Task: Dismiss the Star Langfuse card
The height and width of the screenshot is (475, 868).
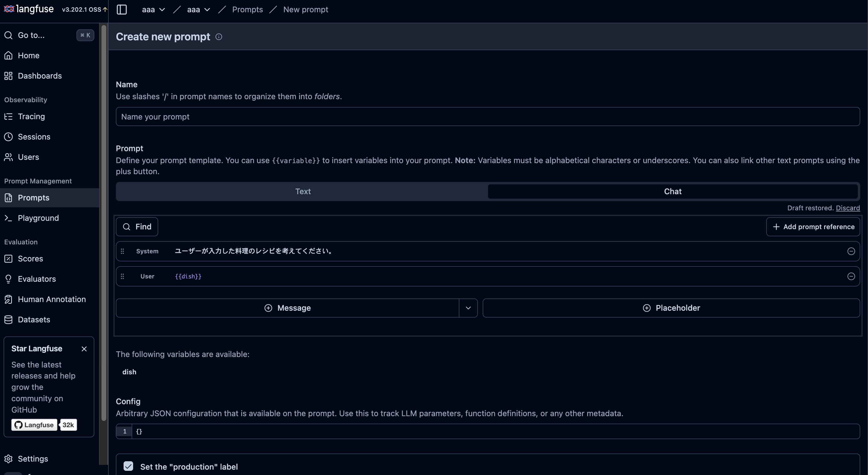Action: coord(84,349)
